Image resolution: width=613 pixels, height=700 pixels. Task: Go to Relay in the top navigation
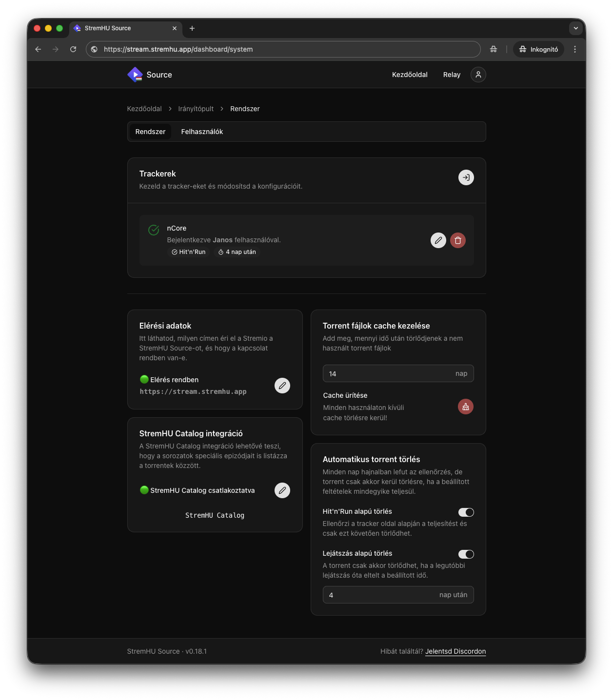452,75
